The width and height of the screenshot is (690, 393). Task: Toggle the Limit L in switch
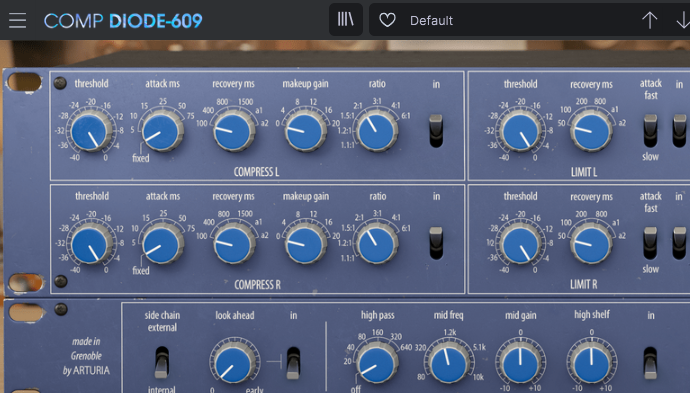pos(680,131)
